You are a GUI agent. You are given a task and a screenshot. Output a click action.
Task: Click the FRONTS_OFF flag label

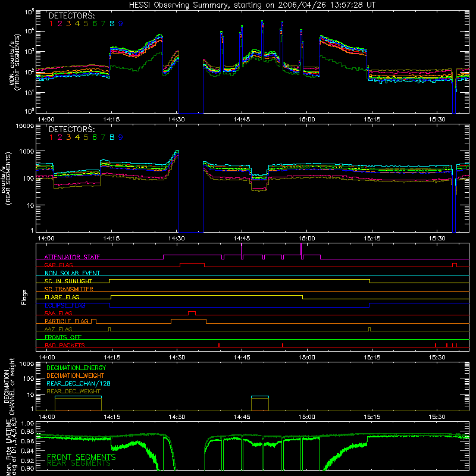[63, 337]
